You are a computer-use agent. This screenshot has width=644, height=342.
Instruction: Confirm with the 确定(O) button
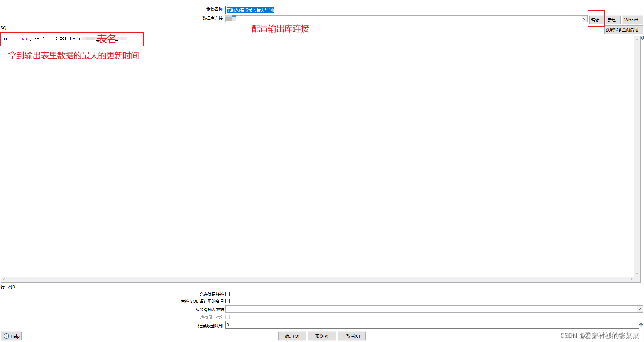tap(292, 336)
